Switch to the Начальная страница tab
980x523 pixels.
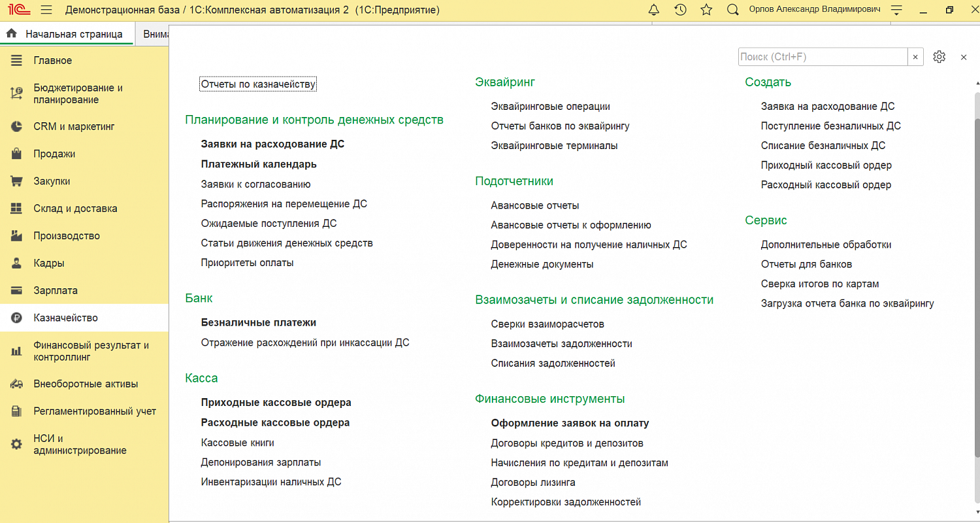[x=67, y=34]
